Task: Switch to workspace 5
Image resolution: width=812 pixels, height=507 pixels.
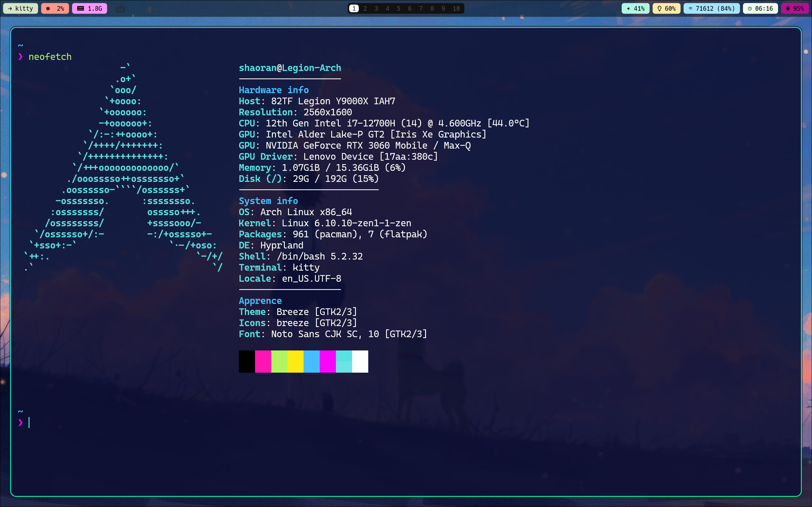Action: [398, 8]
